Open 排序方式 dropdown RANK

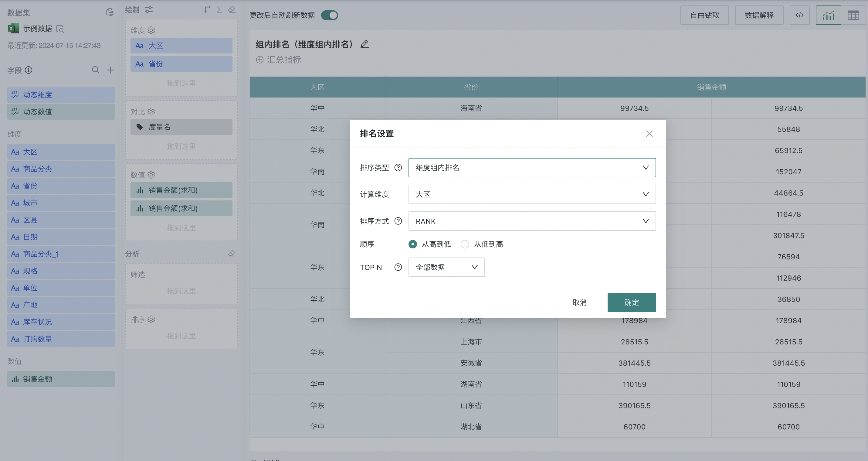(x=532, y=221)
